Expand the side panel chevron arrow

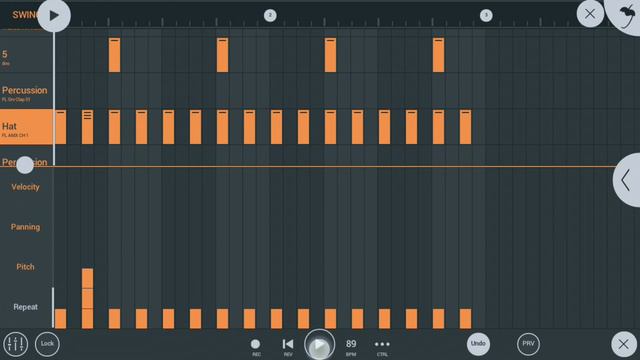coord(626,180)
